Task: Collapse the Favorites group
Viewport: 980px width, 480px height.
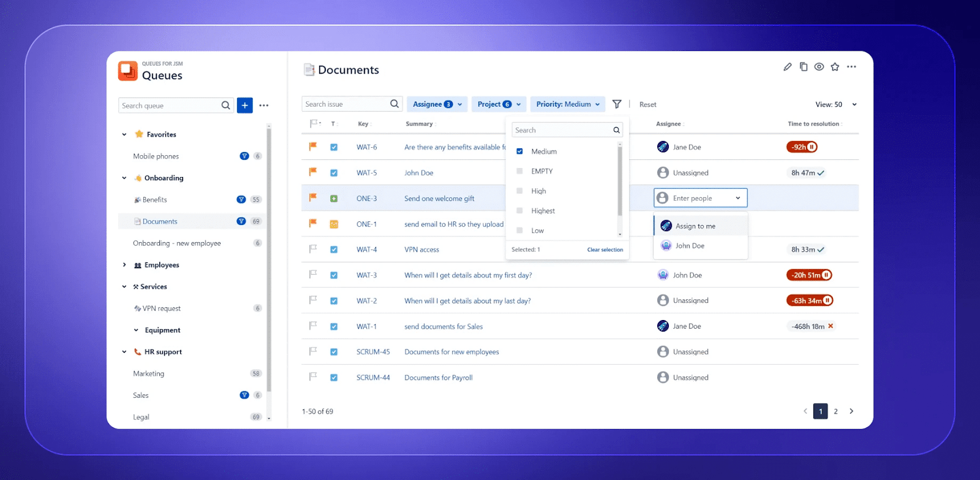Action: tap(124, 134)
